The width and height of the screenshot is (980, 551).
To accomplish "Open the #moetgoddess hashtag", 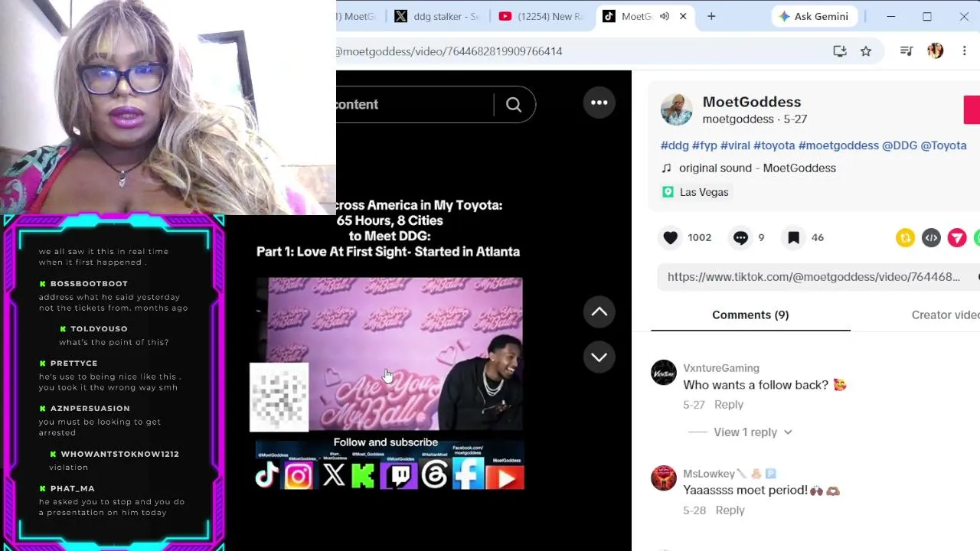I will pos(838,145).
